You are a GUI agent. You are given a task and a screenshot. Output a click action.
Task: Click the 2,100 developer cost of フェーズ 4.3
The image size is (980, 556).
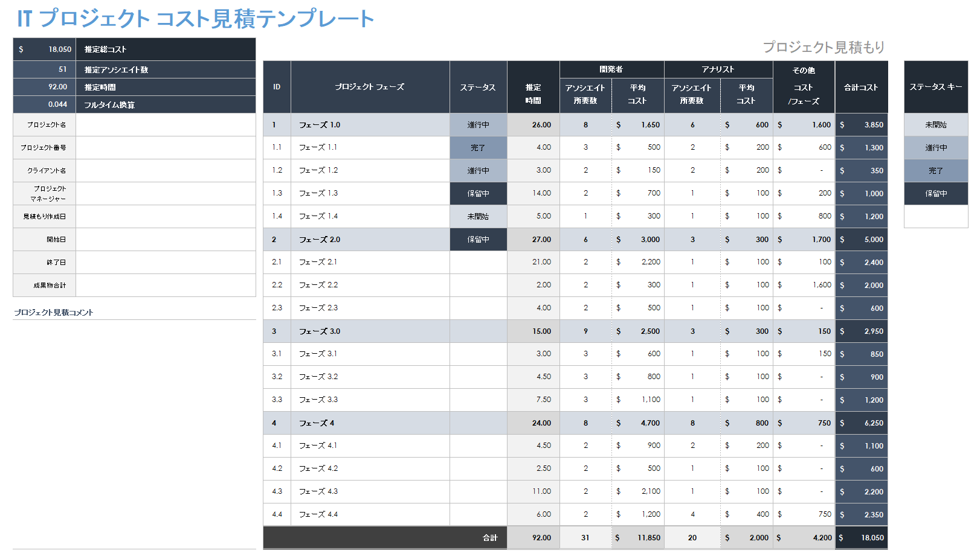point(638,492)
